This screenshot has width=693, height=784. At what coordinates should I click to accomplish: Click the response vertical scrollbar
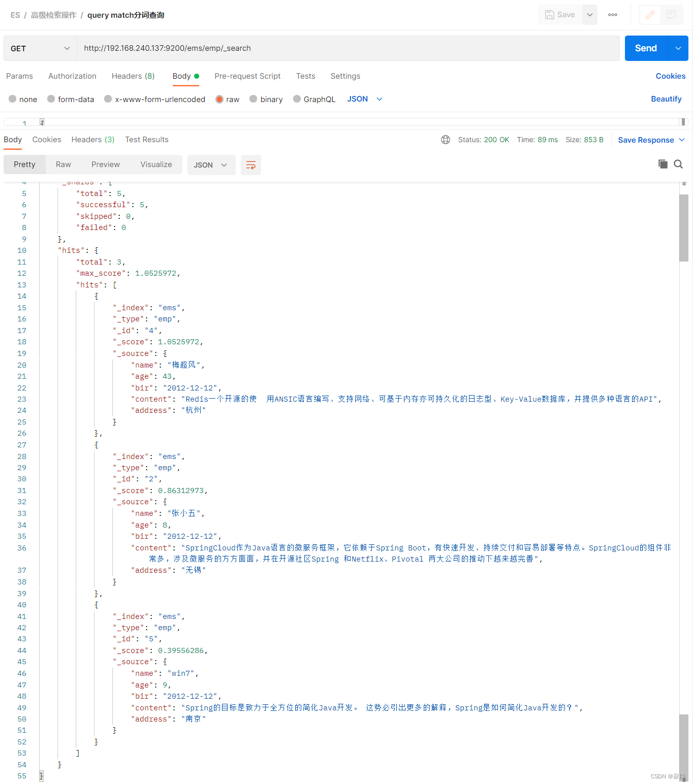[684, 227]
